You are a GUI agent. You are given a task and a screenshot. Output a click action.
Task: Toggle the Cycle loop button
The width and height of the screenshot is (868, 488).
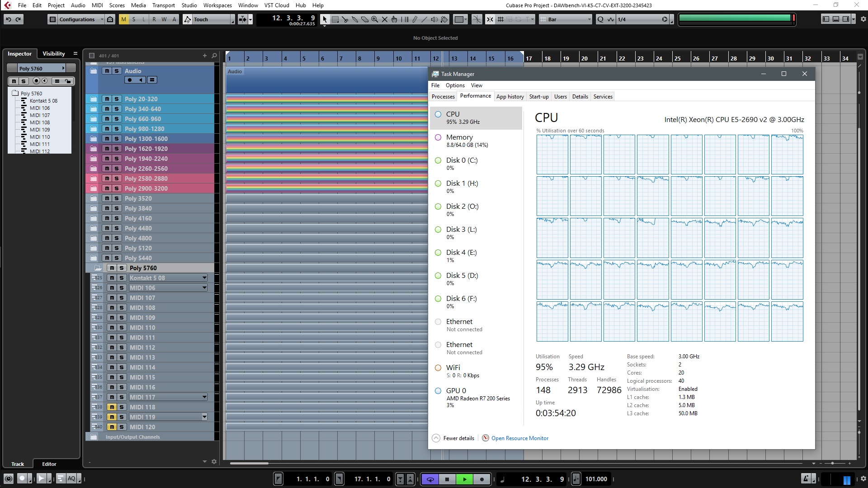[x=430, y=479]
